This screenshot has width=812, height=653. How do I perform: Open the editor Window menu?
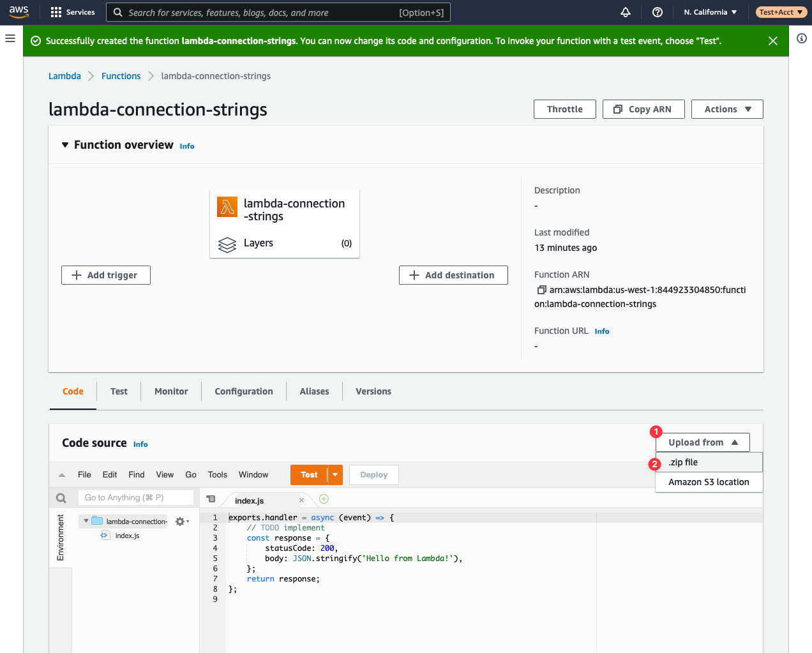(x=253, y=475)
